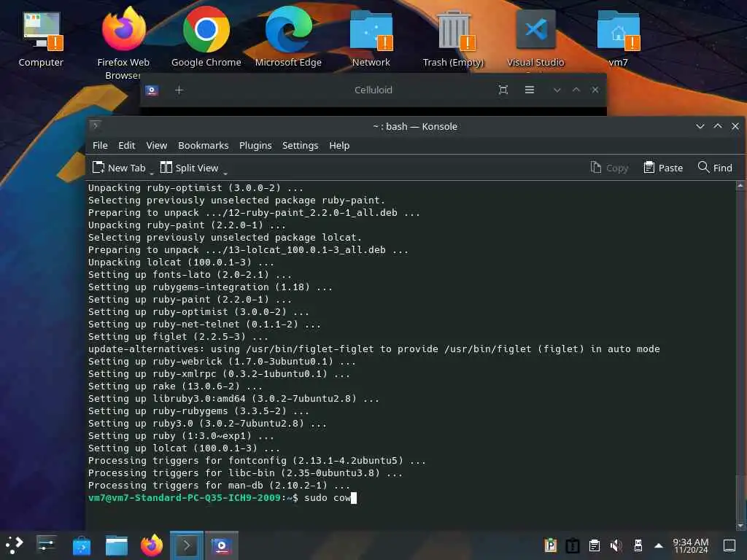The height and width of the screenshot is (560, 747).
Task: Open the Bookmarks menu in Konsole
Action: point(204,145)
